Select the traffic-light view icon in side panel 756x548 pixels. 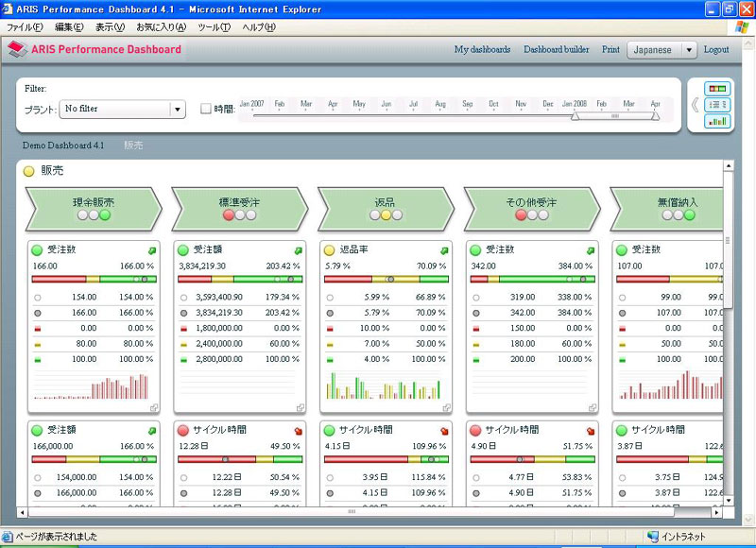[x=717, y=89]
